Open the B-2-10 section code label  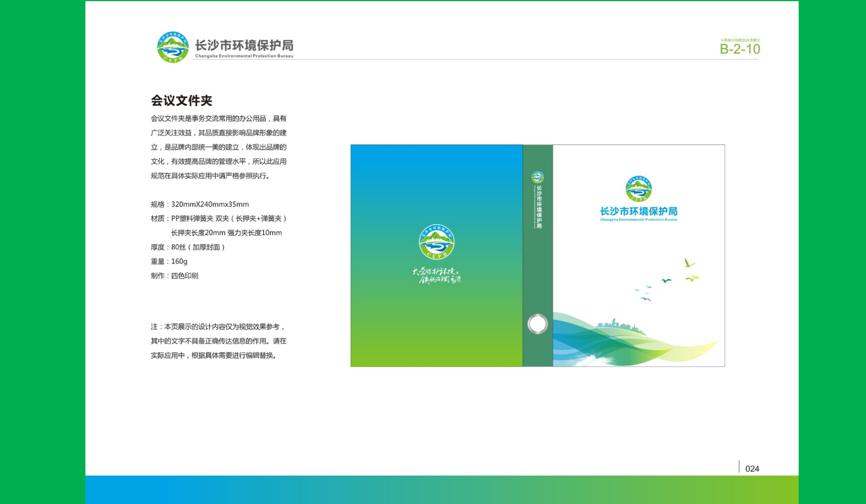[x=741, y=48]
